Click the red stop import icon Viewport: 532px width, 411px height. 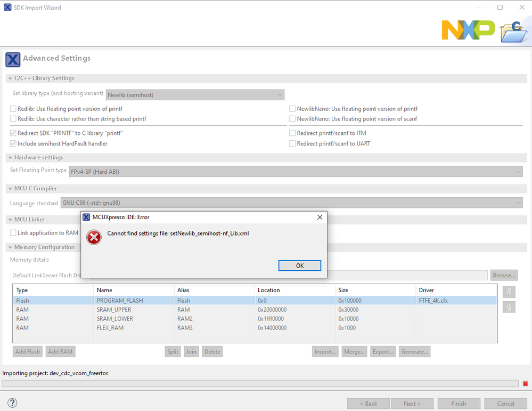(525, 383)
